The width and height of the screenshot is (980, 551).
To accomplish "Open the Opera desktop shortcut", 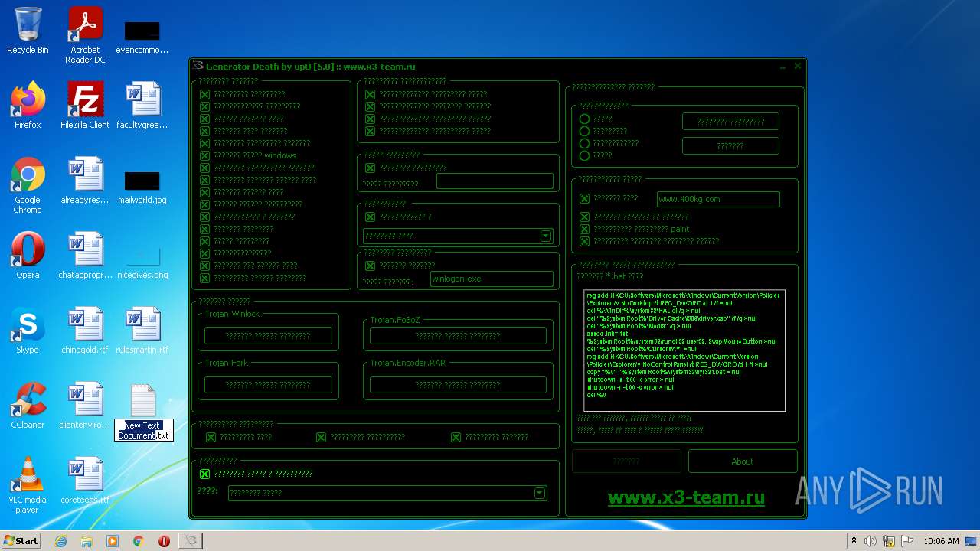I will [x=28, y=256].
